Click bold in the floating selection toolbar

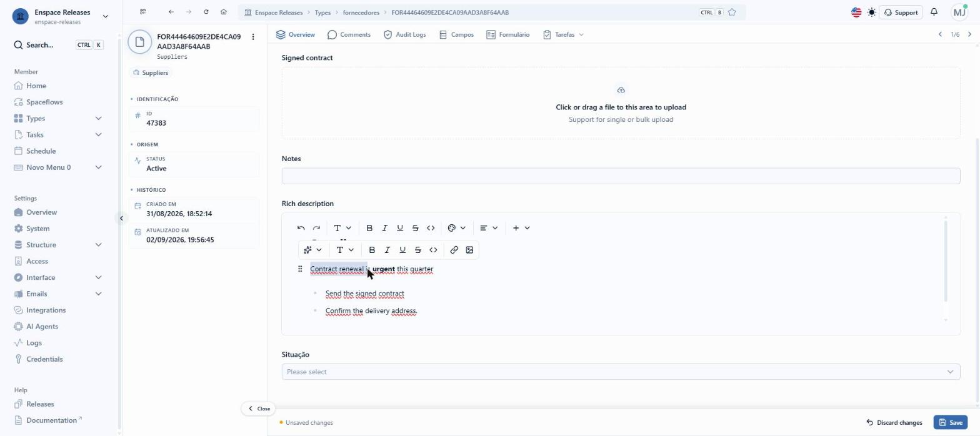pyautogui.click(x=372, y=250)
